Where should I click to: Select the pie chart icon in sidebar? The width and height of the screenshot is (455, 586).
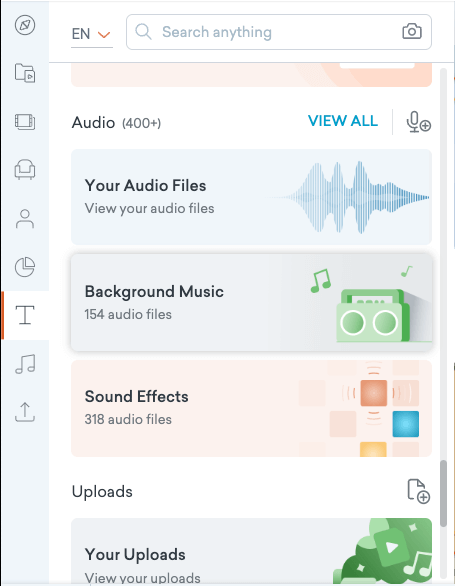[x=25, y=267]
